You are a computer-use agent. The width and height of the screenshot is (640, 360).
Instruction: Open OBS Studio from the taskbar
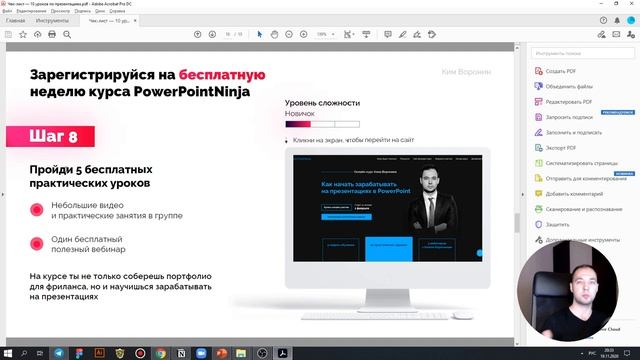click(x=262, y=353)
